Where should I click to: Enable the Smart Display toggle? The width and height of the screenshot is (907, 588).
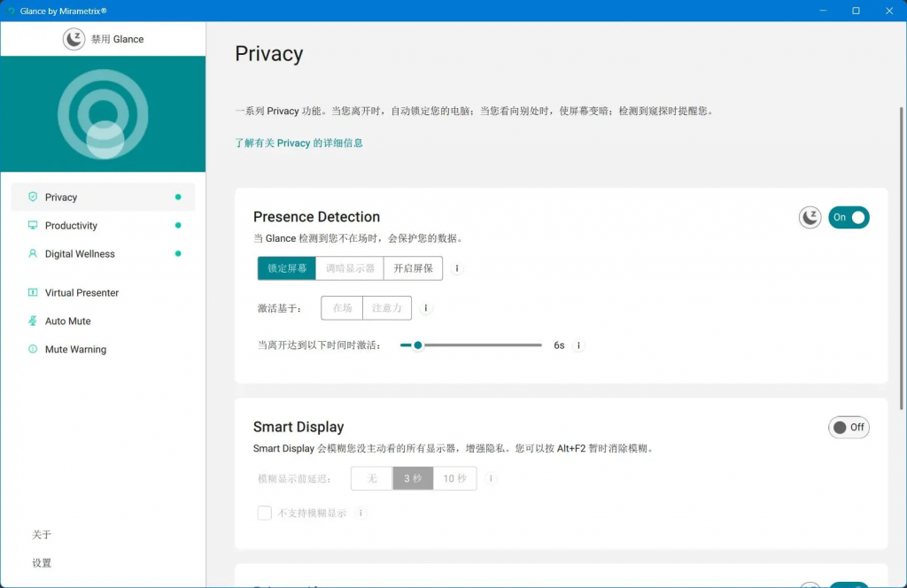point(849,427)
